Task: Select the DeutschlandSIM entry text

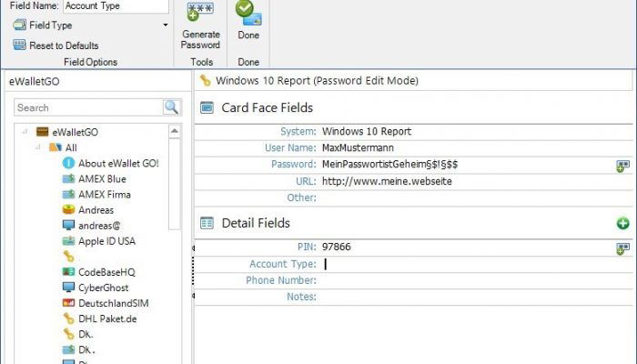Action: [x=114, y=303]
